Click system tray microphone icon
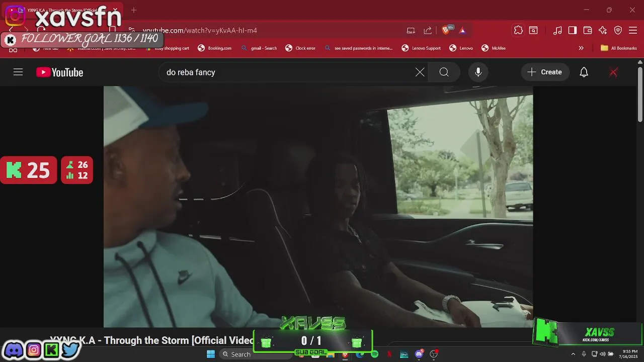Image resolution: width=644 pixels, height=362 pixels. pyautogui.click(x=584, y=354)
